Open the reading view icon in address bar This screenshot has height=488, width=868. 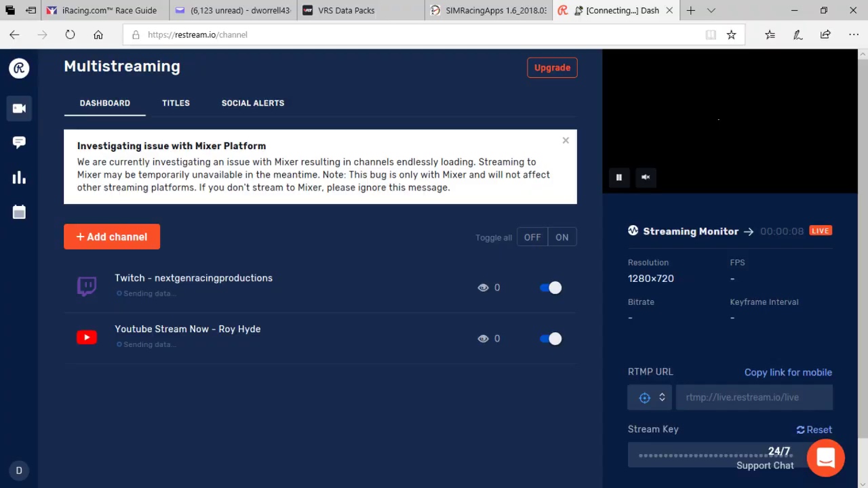click(711, 35)
